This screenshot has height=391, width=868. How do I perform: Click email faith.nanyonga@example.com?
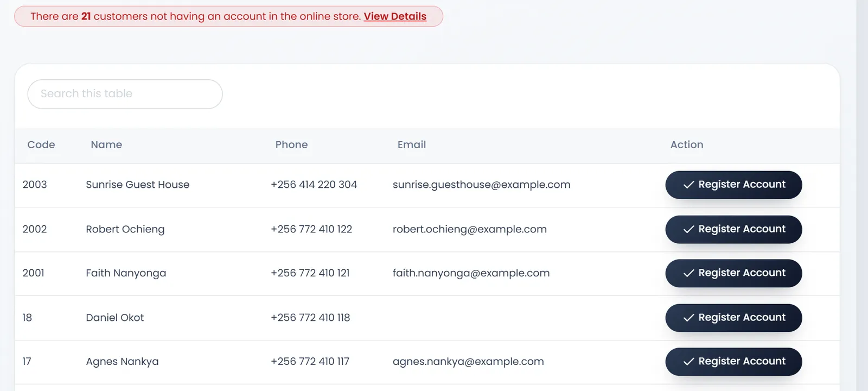pos(471,273)
